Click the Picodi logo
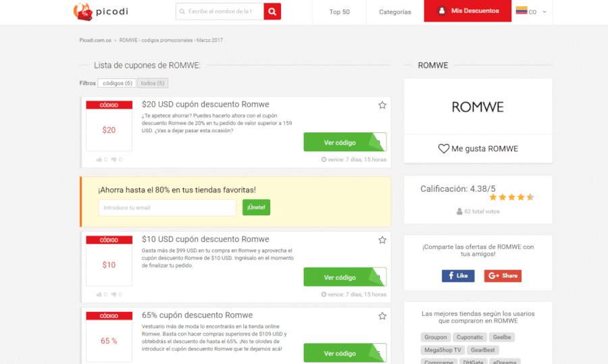The width and height of the screenshot is (608, 364). tap(103, 11)
